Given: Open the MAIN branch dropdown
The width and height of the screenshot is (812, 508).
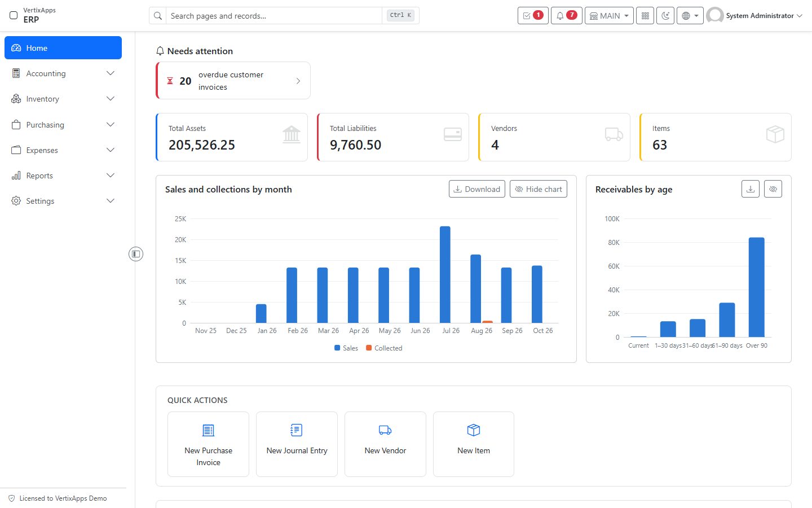Looking at the screenshot, I should pos(609,16).
